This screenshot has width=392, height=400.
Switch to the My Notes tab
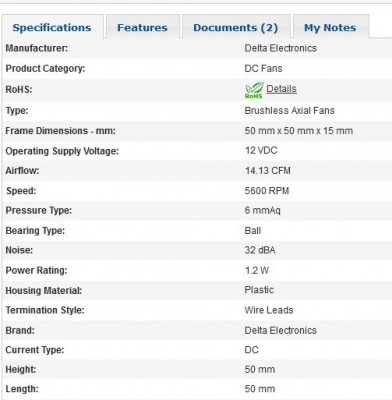(330, 27)
